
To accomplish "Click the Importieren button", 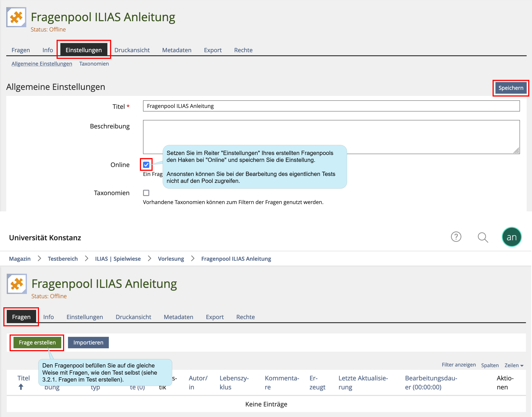I will point(88,343).
